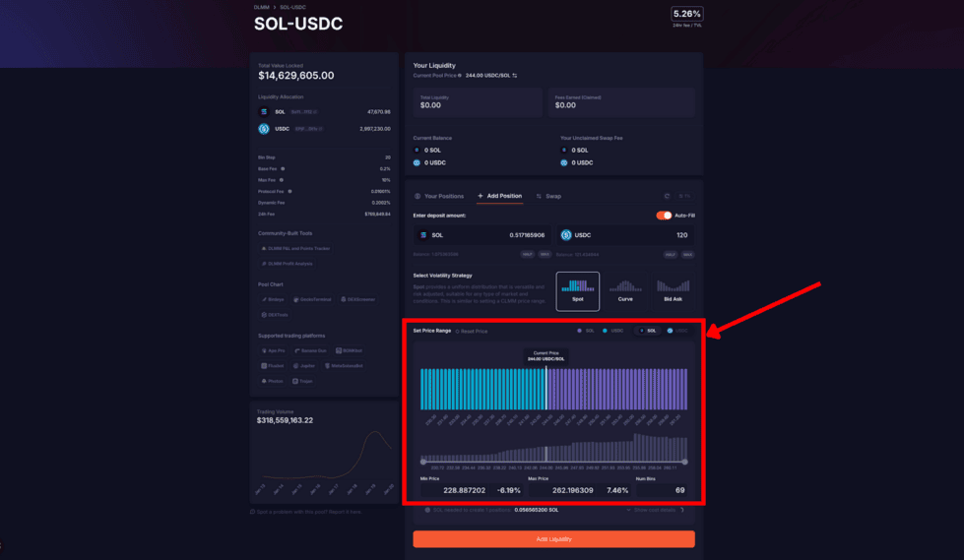Open DEXTools pool chart

275,315
